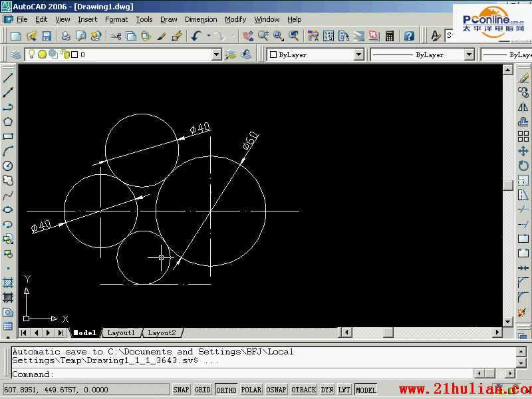Select the Explode tool
Image resolution: width=532 pixels, height=399 pixels.
[x=523, y=312]
